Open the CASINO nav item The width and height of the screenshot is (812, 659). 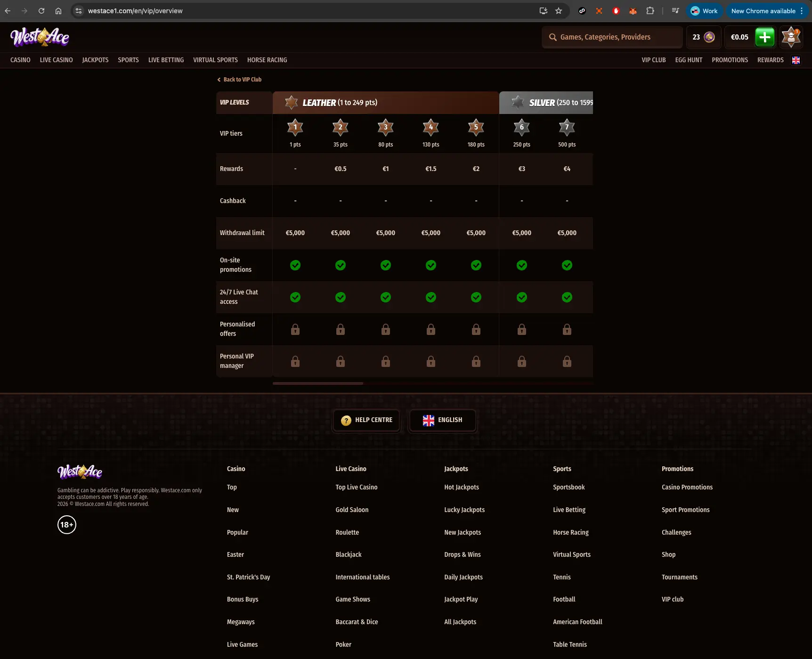[x=20, y=60]
